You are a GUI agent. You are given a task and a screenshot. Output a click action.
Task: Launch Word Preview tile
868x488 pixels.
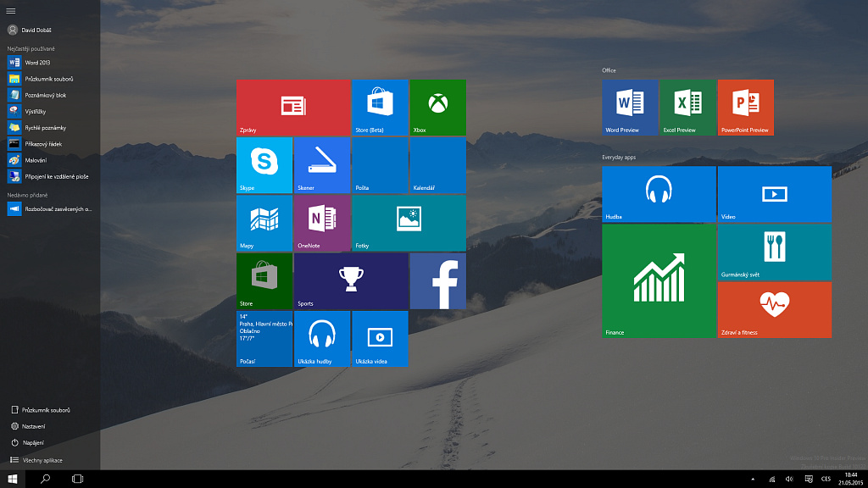pos(630,108)
